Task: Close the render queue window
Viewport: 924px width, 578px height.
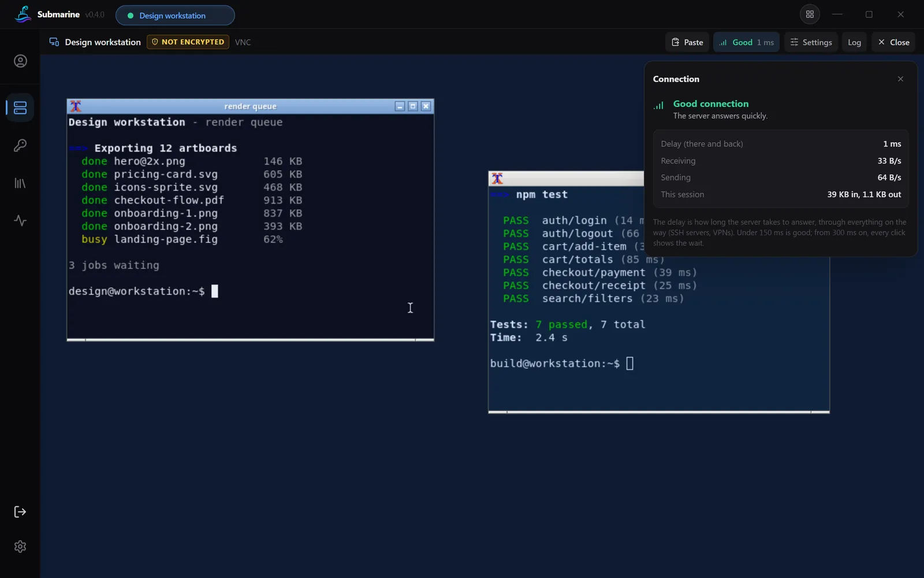Action: click(426, 106)
